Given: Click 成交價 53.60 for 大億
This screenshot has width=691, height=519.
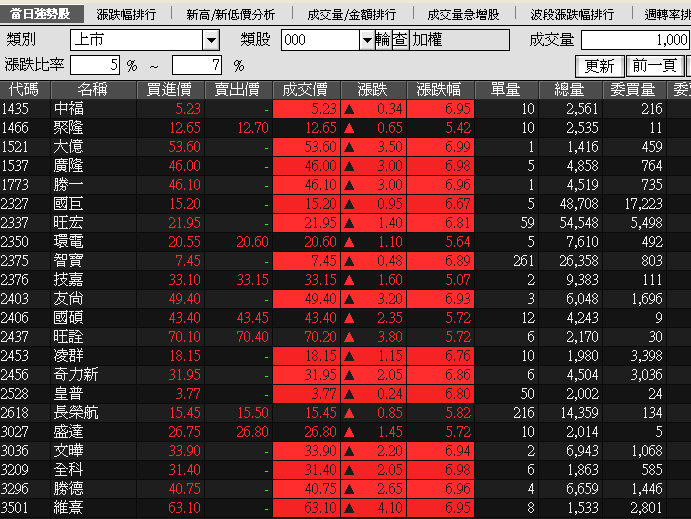Looking at the screenshot, I should click(x=320, y=147).
